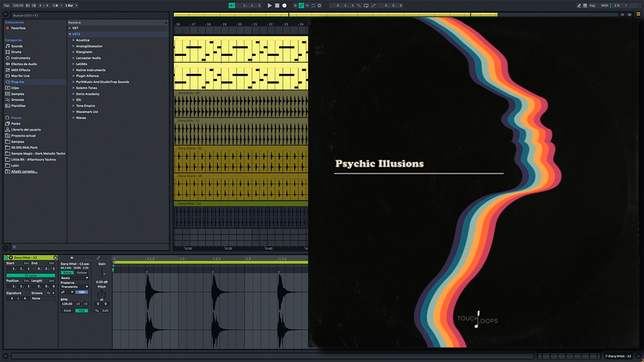The width and height of the screenshot is (644, 362).
Task: Click the Buscar search field
Action: point(89,16)
